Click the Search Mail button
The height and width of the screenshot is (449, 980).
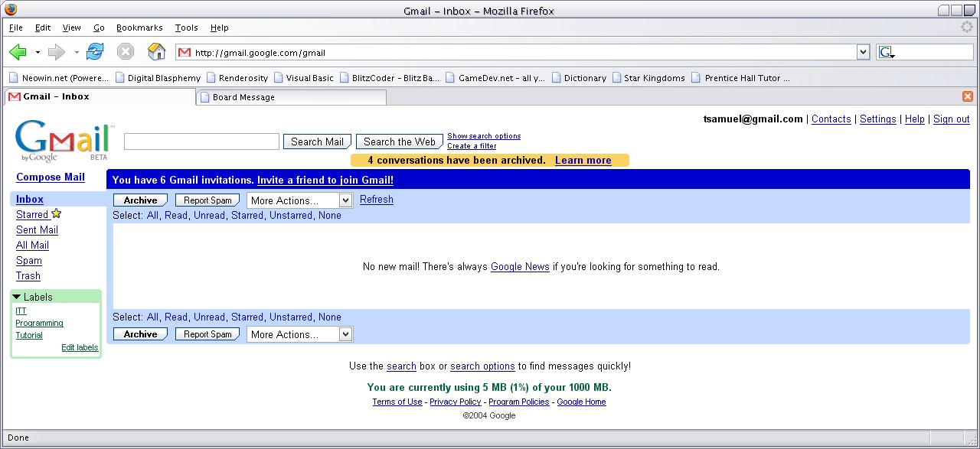[317, 142]
